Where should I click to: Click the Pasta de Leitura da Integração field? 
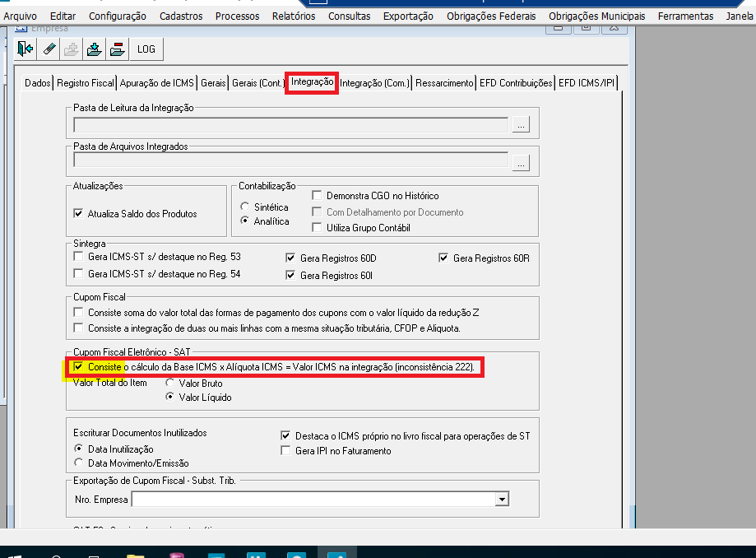coord(290,124)
